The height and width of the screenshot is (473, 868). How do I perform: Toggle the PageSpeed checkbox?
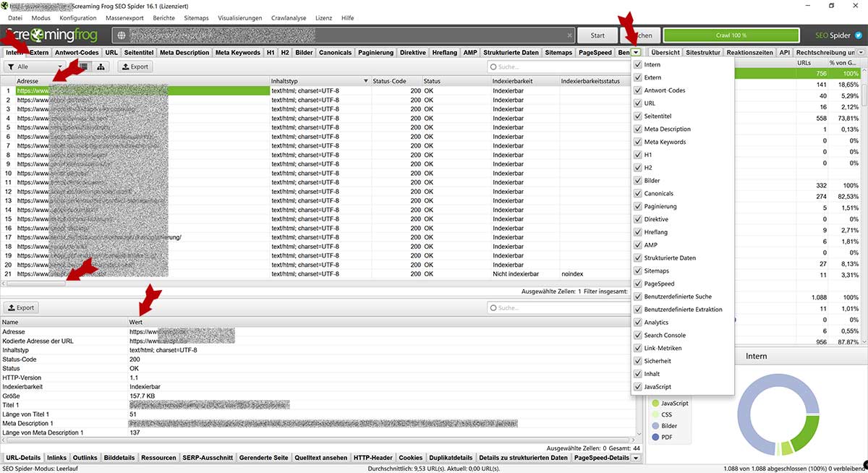[637, 284]
